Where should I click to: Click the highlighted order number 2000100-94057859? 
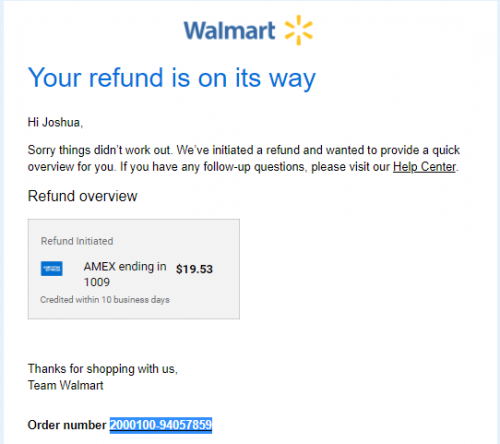[161, 425]
